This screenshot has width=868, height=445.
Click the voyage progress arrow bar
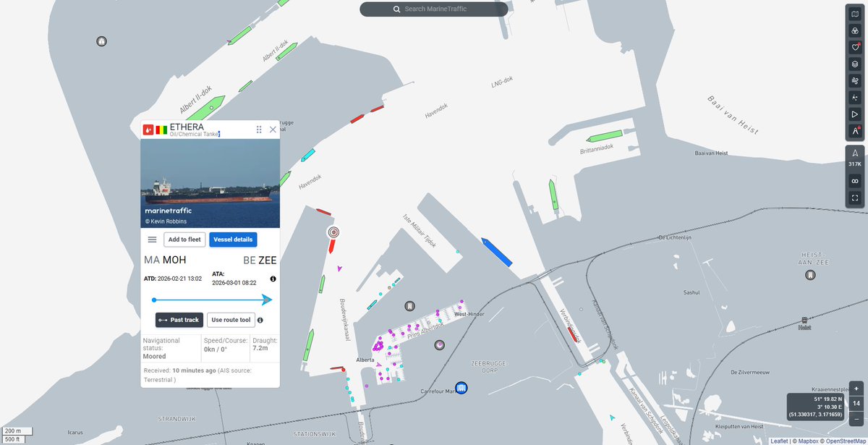(212, 300)
